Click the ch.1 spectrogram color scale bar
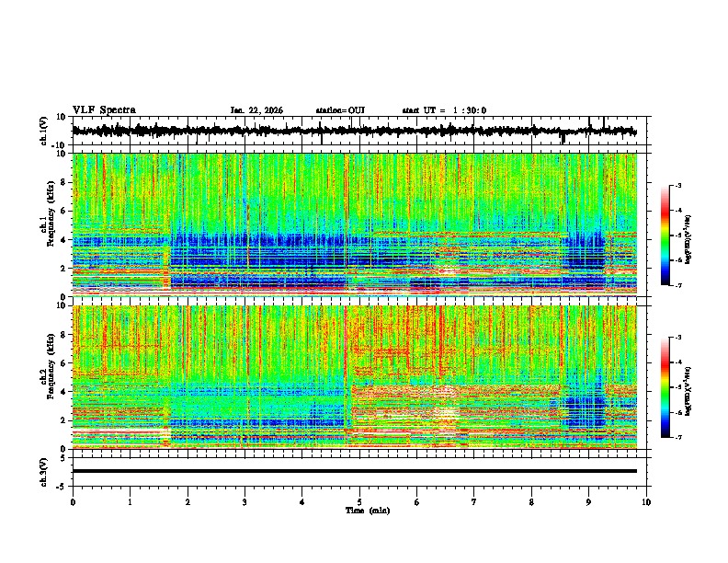Image resolution: width=728 pixels, height=563 pixels. click(x=665, y=236)
